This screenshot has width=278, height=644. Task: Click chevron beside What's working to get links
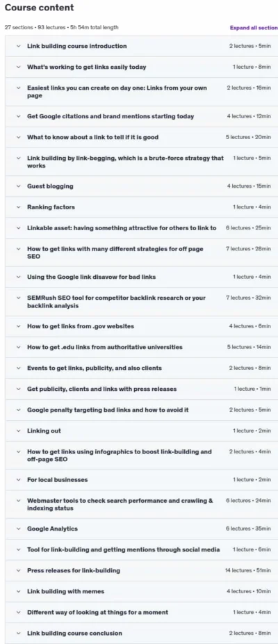(18, 67)
